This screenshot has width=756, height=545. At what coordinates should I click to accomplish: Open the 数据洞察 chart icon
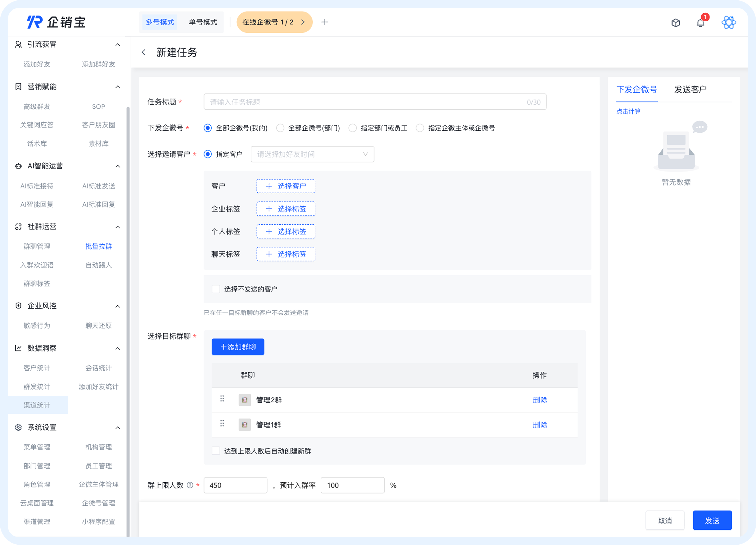click(18, 348)
